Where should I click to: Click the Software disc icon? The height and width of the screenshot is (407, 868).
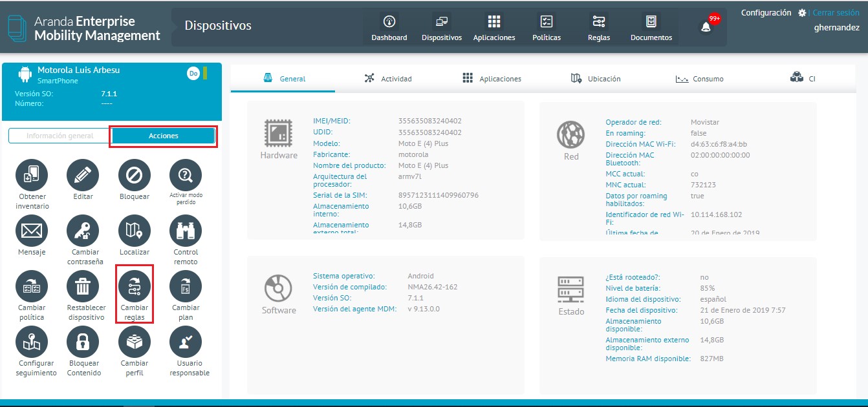click(279, 288)
